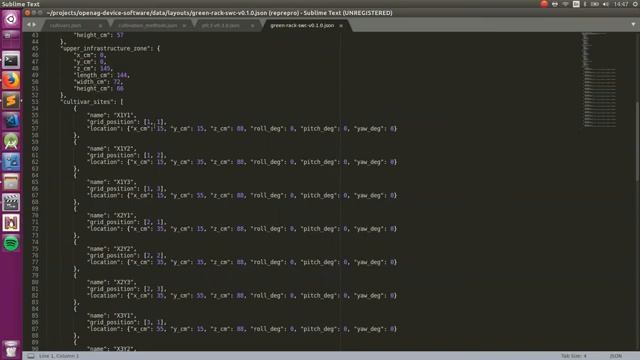Click the clock showing 14:47
Image resolution: width=640 pixels, height=360 pixels.
[621, 4]
